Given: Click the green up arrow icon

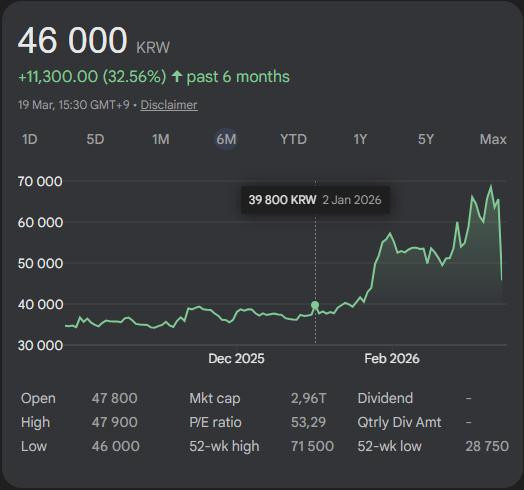Looking at the screenshot, I should [176, 77].
